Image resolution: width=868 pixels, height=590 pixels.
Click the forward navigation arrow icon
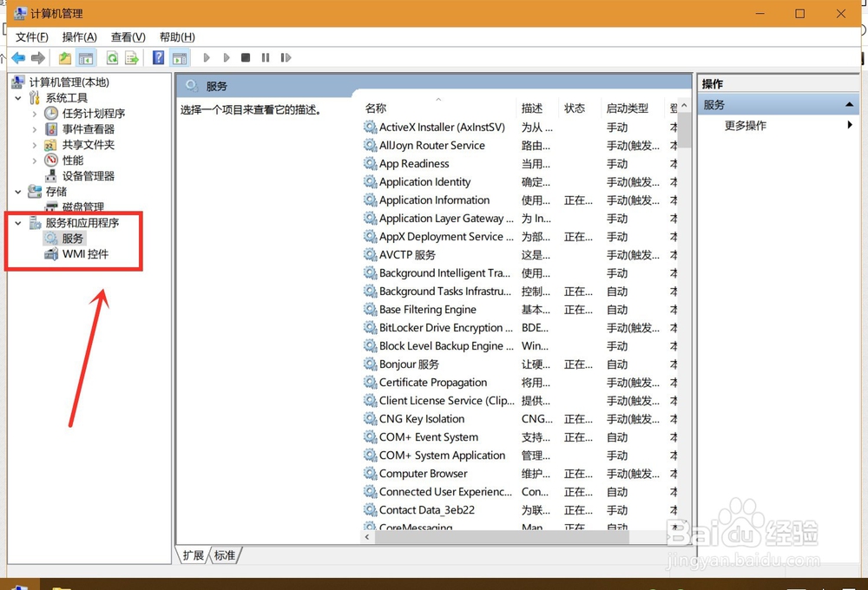pyautogui.click(x=37, y=57)
